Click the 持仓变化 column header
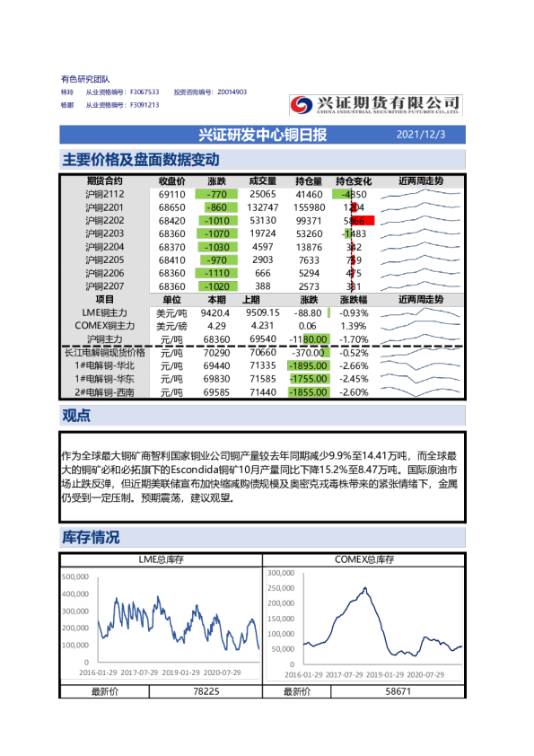 [354, 181]
